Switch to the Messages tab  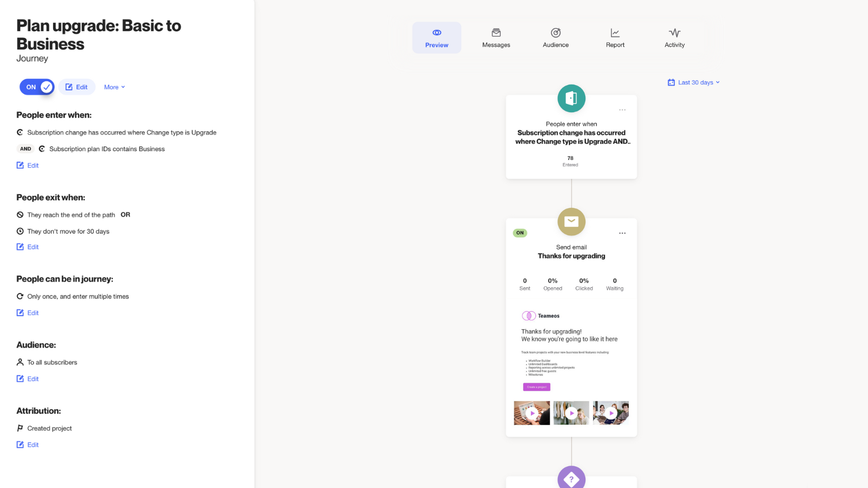coord(496,38)
